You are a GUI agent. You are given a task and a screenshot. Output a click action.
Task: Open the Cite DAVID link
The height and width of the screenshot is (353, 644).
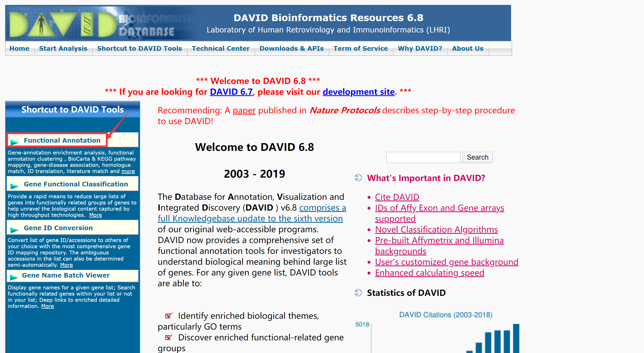click(x=397, y=197)
